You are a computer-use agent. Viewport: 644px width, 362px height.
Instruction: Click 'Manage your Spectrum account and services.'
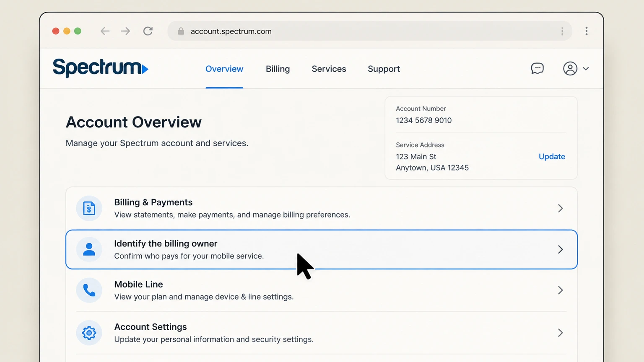157,143
